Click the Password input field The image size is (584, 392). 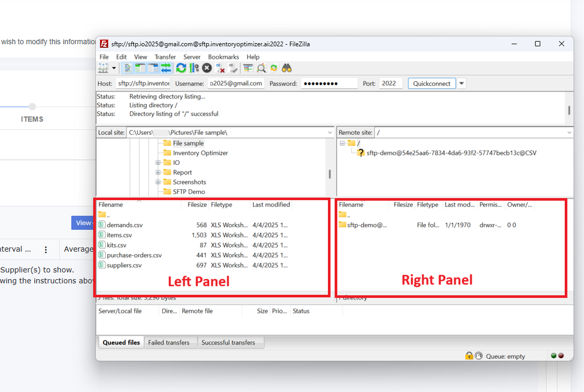tap(329, 83)
